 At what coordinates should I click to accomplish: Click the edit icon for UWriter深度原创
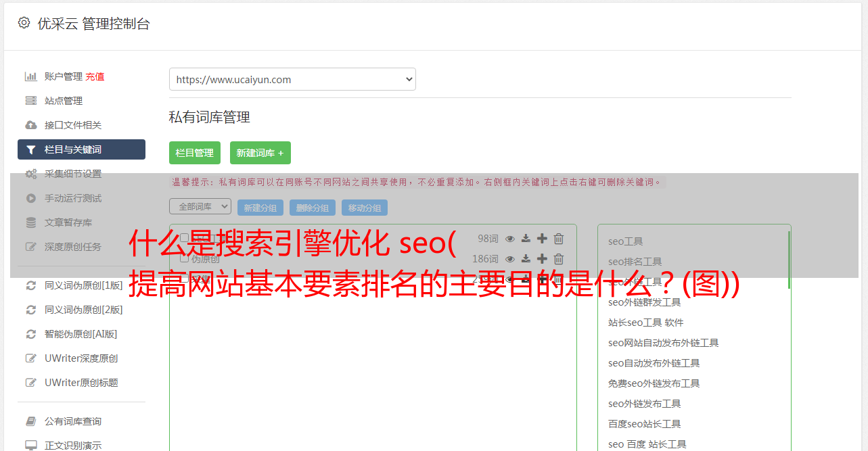point(31,358)
